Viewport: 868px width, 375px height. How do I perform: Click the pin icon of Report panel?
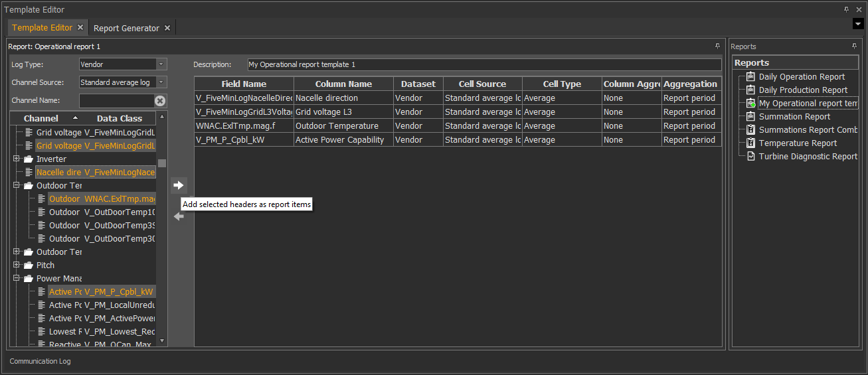click(x=717, y=46)
